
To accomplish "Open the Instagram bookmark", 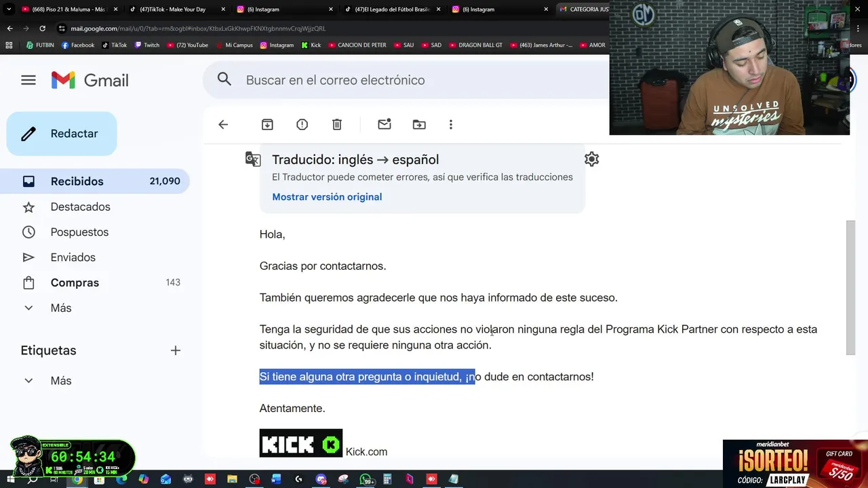I will (x=277, y=45).
